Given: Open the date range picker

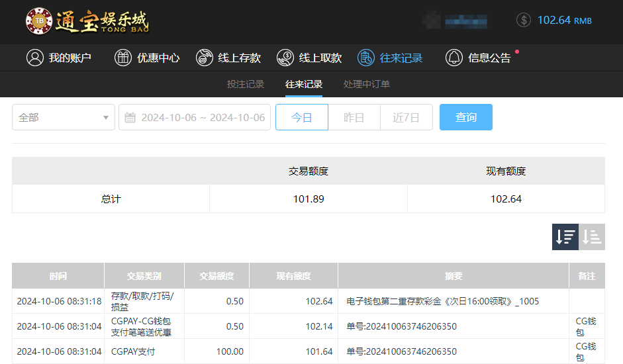Looking at the screenshot, I should click(x=202, y=117).
